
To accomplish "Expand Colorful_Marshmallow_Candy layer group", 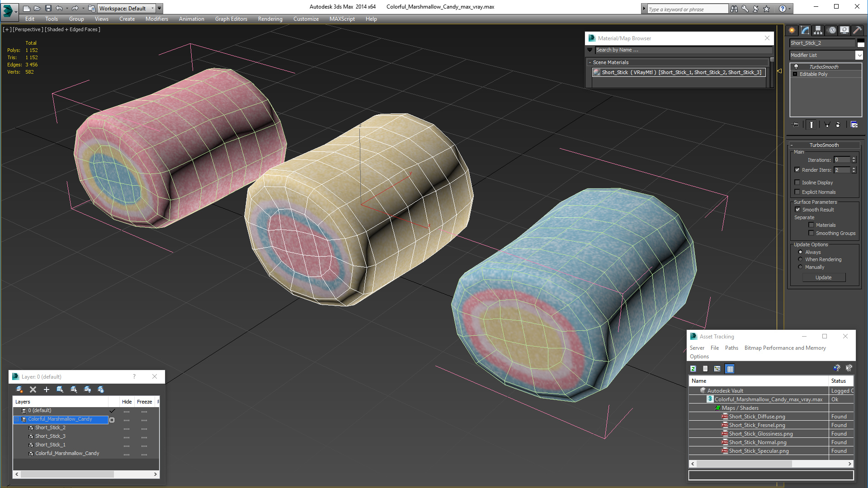I will point(17,418).
